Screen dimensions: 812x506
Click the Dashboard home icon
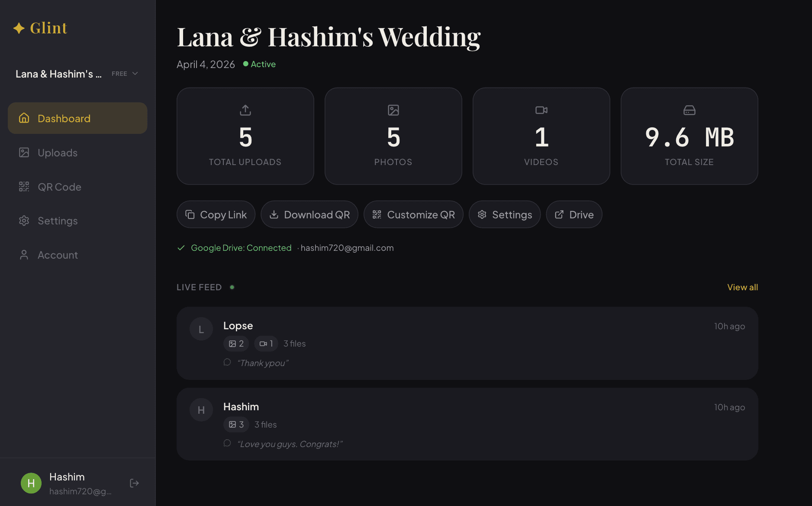point(24,118)
